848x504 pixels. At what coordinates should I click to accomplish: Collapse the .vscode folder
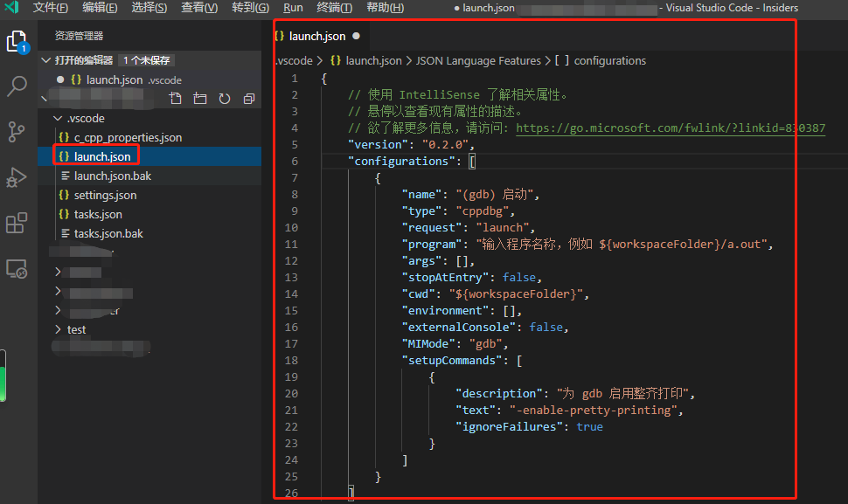(58, 118)
